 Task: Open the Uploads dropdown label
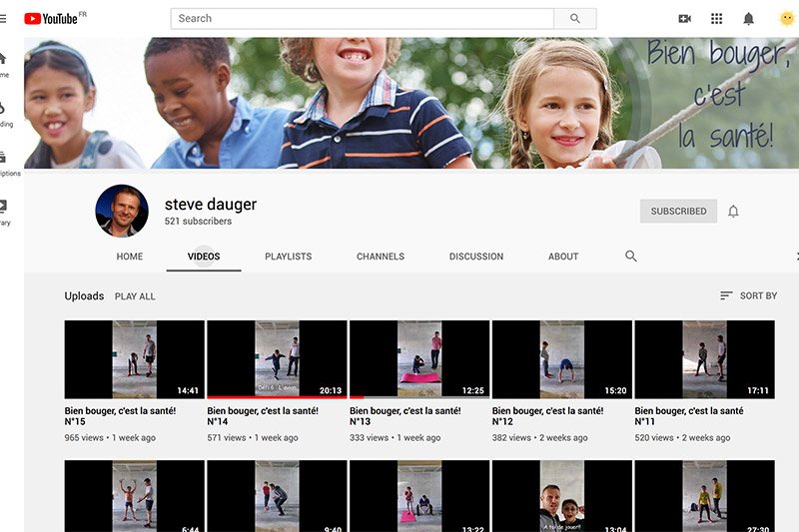[84, 295]
